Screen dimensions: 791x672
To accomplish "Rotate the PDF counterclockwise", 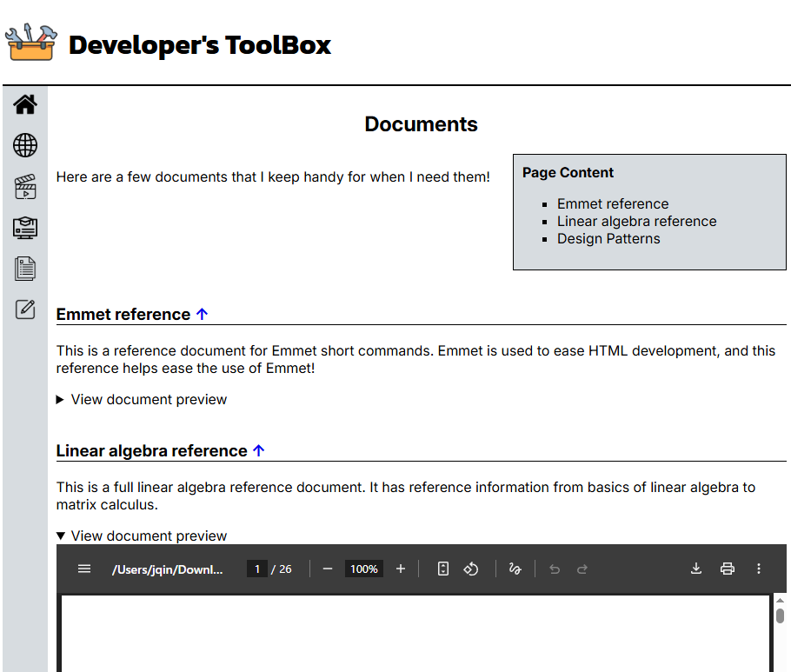I will click(471, 569).
